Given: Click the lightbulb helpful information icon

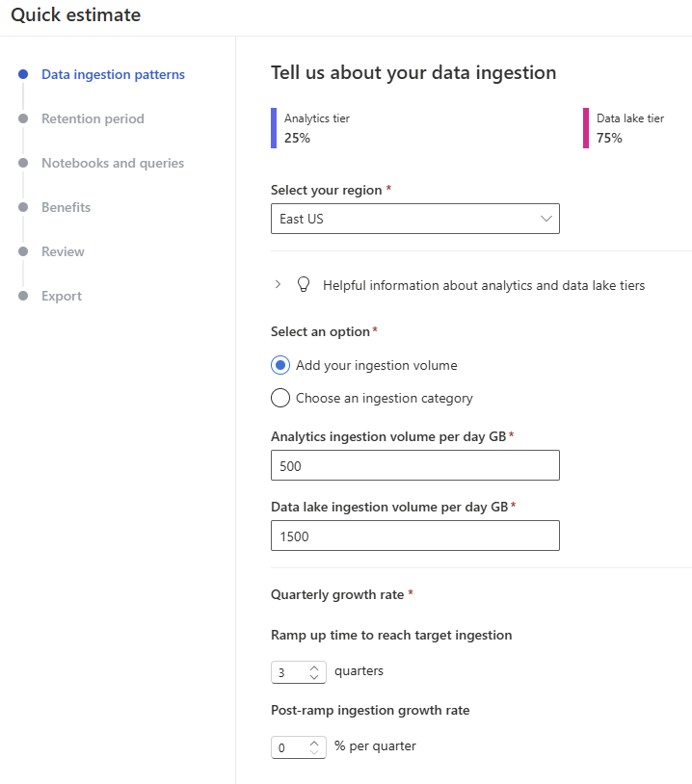Looking at the screenshot, I should click(x=304, y=284).
